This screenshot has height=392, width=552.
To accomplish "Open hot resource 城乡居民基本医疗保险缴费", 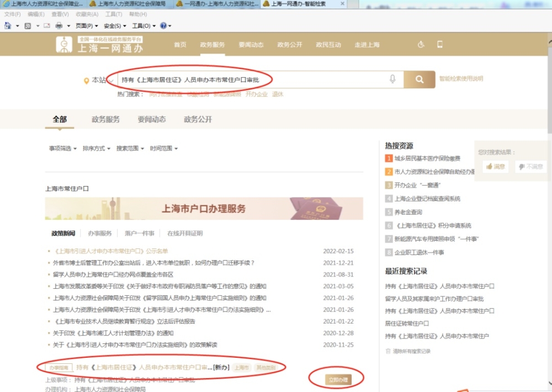I will [x=427, y=158].
